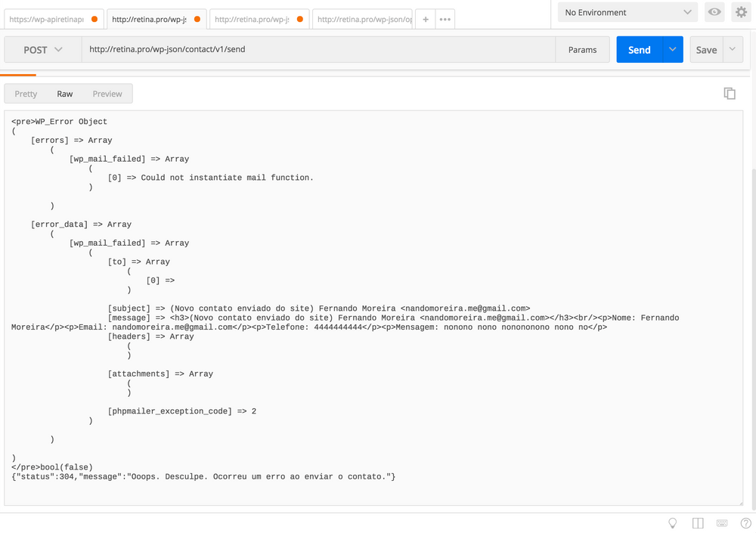Open the help question mark icon
The height and width of the screenshot is (533, 756).
pyautogui.click(x=745, y=523)
